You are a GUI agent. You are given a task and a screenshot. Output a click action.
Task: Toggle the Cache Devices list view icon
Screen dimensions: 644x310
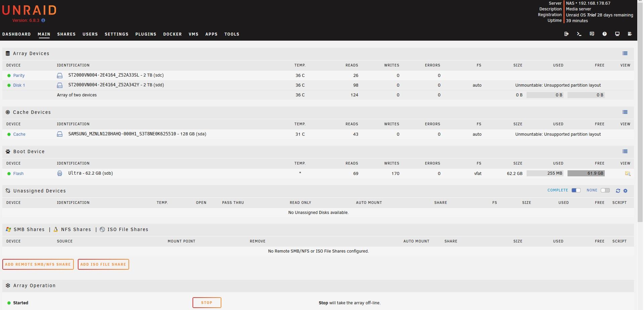(x=625, y=112)
